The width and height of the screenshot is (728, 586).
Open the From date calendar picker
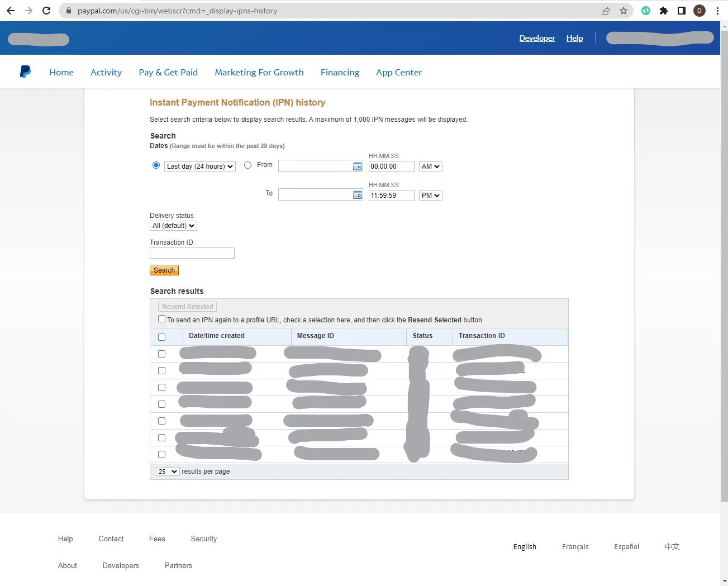358,166
